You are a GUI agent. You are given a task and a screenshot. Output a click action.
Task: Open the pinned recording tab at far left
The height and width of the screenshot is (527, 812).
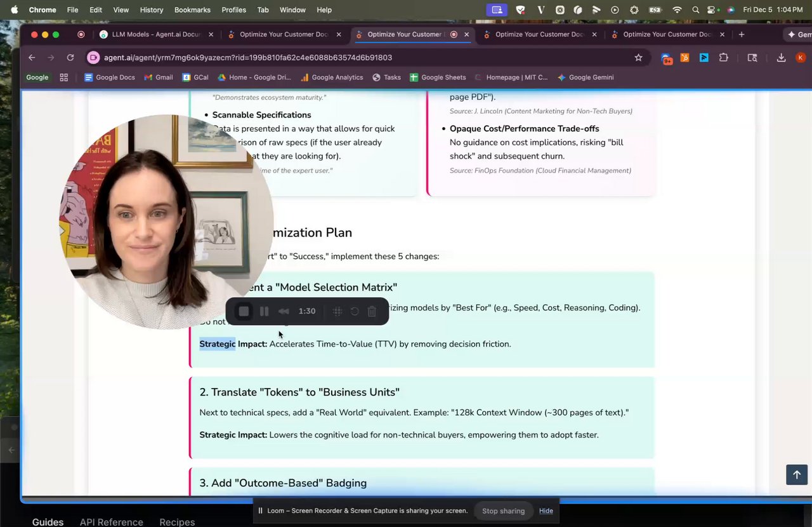tap(81, 34)
